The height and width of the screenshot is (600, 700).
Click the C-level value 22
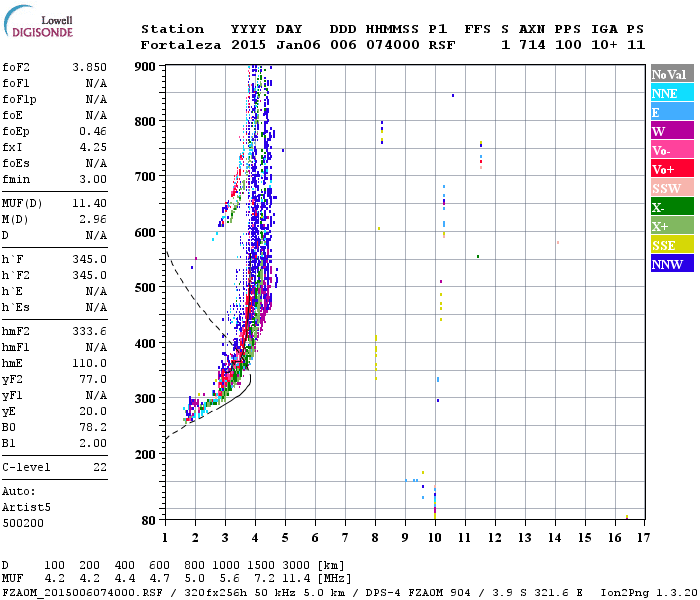pyautogui.click(x=100, y=467)
